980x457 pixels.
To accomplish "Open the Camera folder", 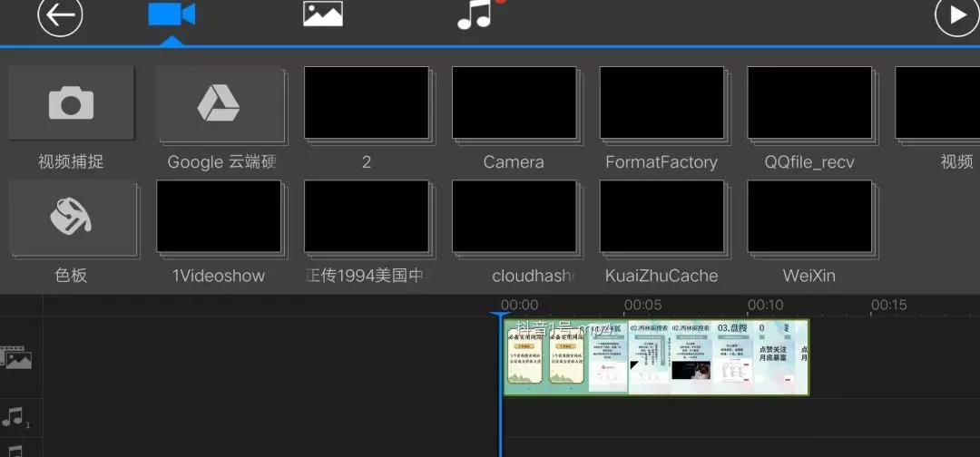I will tap(514, 103).
